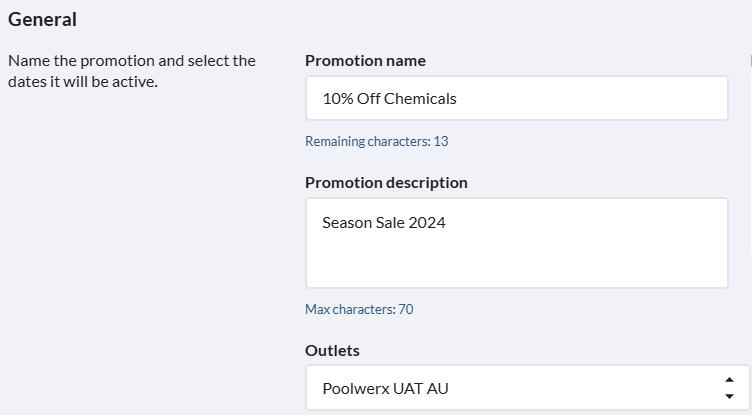Open the Outlets dropdown
The width and height of the screenshot is (752, 415).
coord(516,388)
